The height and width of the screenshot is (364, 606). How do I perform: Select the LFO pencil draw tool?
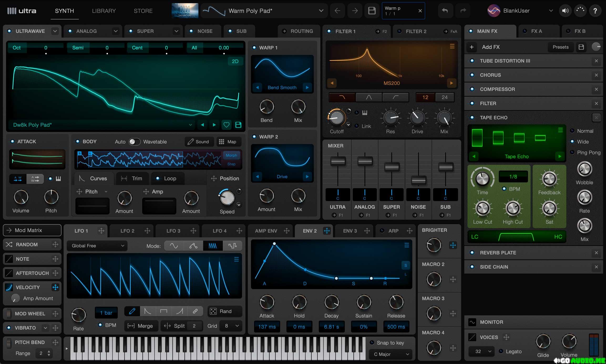(132, 311)
